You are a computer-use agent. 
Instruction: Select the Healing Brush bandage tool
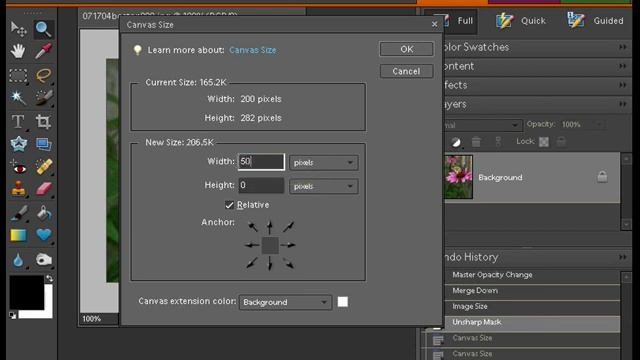pyautogui.click(x=44, y=167)
